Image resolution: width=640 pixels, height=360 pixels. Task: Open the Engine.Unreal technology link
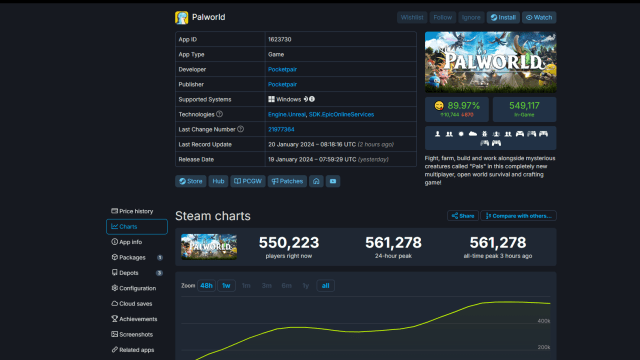click(287, 114)
